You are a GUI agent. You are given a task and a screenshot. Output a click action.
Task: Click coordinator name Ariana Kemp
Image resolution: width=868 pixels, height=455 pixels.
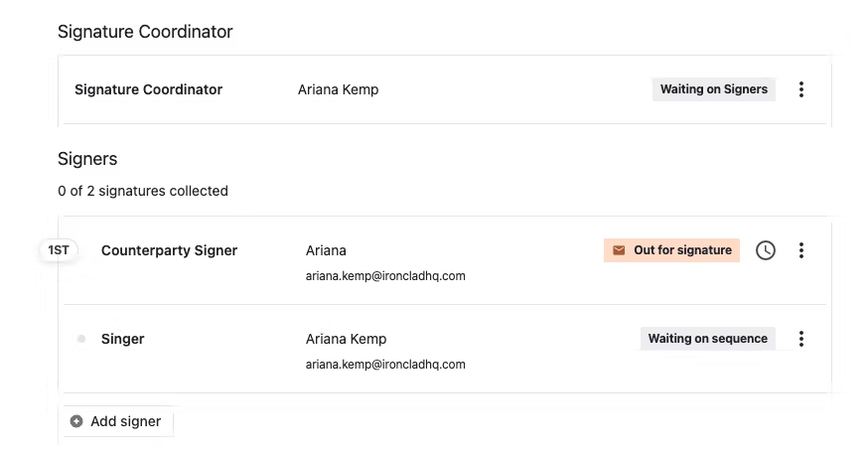click(x=339, y=89)
